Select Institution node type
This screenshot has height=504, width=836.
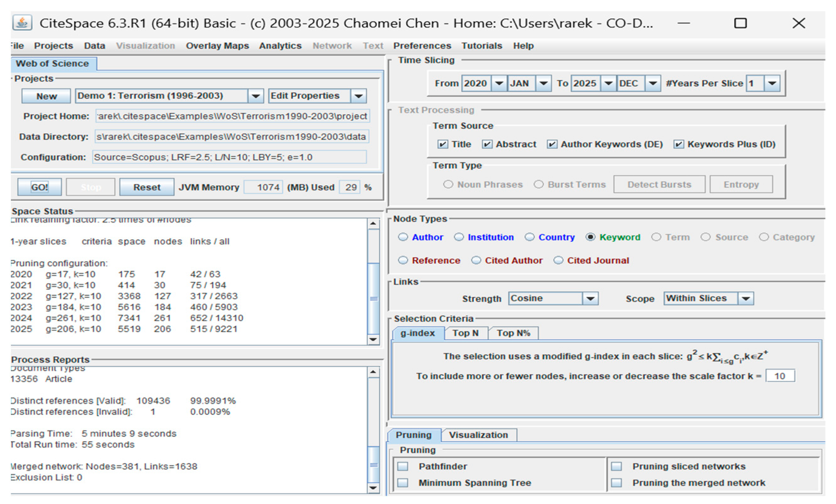[459, 237]
